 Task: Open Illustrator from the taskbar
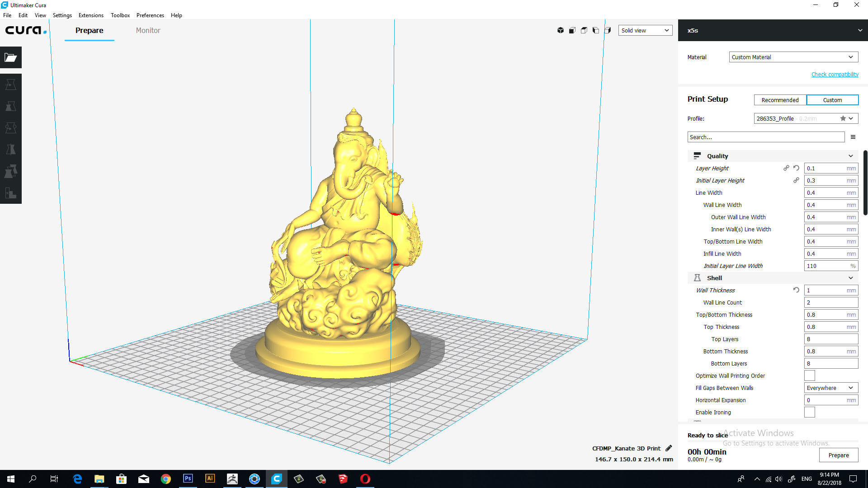210,479
